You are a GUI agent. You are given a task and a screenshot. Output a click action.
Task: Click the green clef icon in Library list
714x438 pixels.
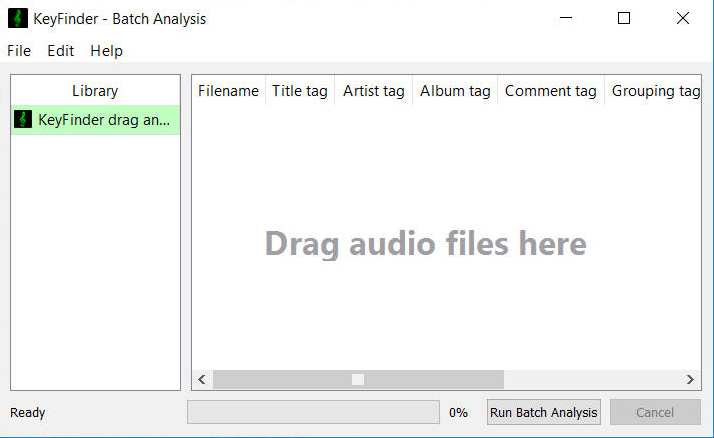pos(23,119)
